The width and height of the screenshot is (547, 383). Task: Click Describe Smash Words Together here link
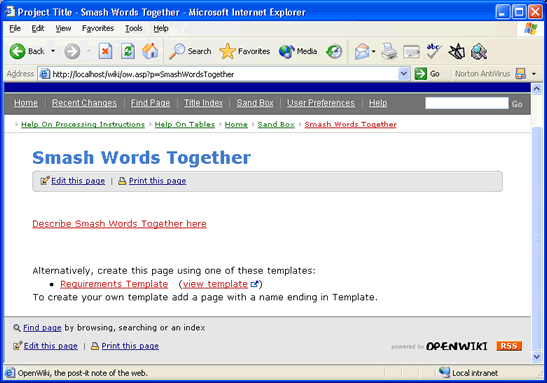tap(119, 224)
